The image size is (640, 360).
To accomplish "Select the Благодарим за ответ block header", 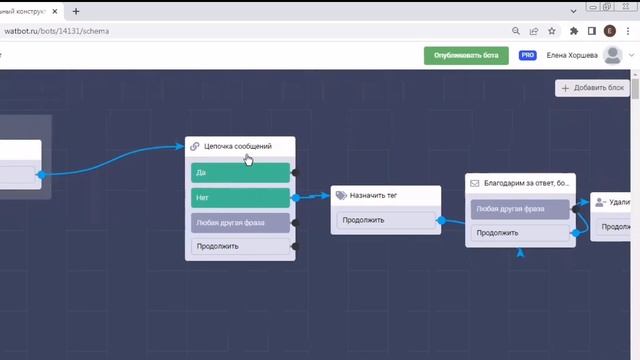I will (x=520, y=183).
